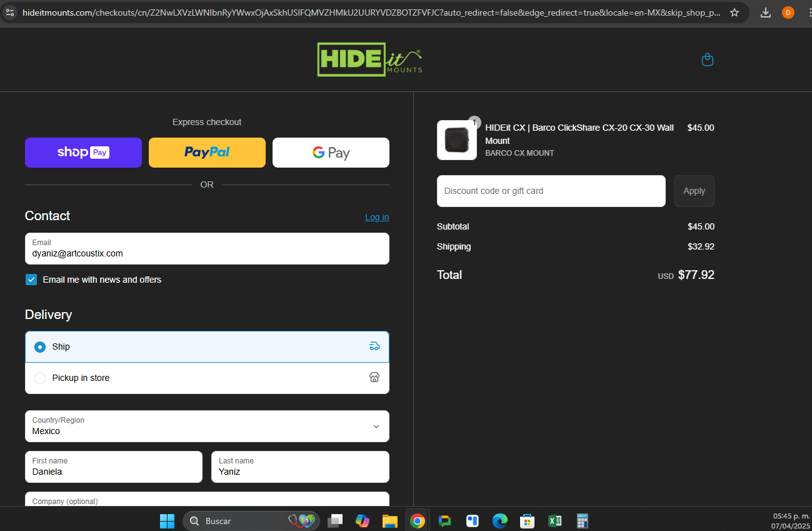The width and height of the screenshot is (812, 531).
Task: Pay with PayPal express checkout
Action: pyautogui.click(x=207, y=153)
